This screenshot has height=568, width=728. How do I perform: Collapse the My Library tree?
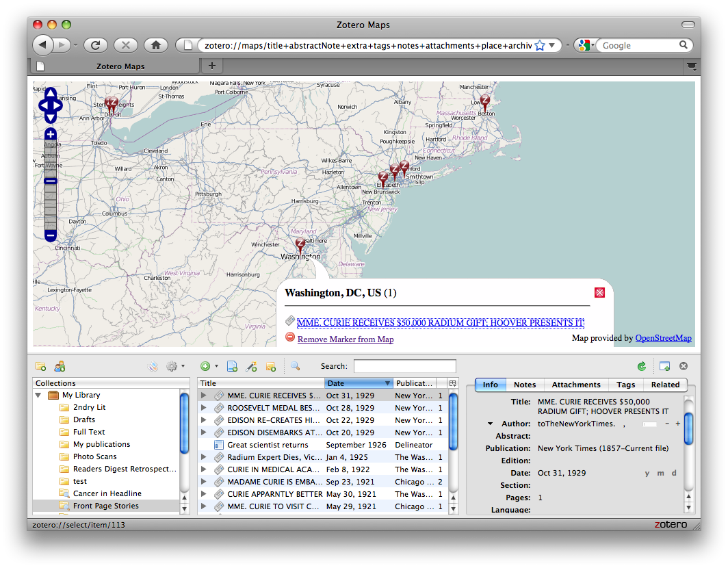[x=39, y=396]
